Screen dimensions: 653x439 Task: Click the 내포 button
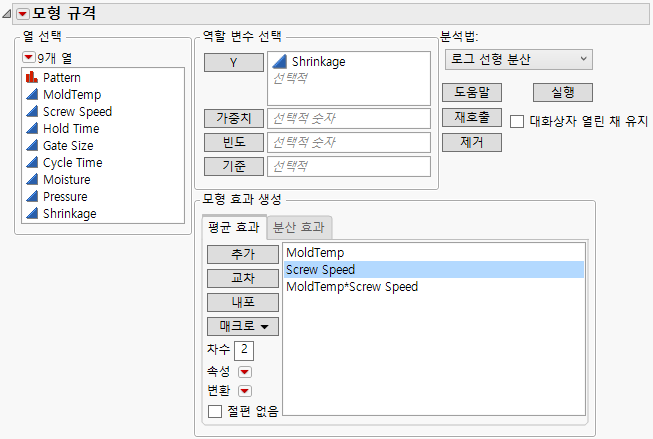[x=243, y=302]
